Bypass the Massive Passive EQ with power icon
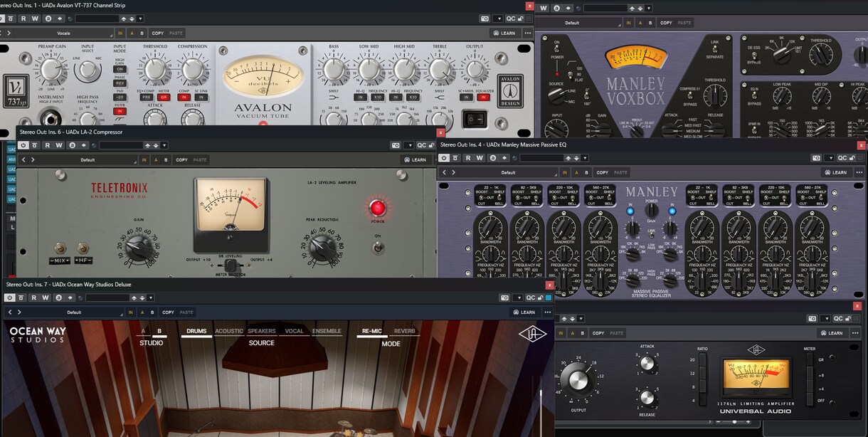Image resolution: width=868 pixels, height=437 pixels. click(x=445, y=158)
